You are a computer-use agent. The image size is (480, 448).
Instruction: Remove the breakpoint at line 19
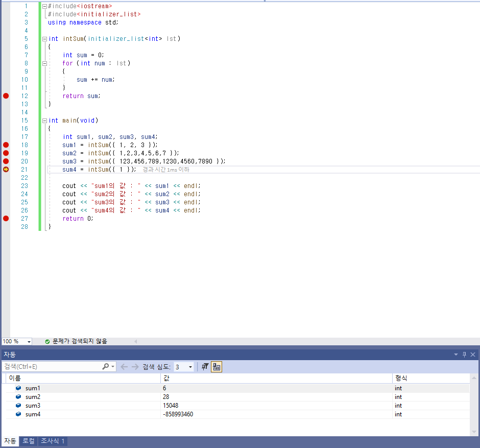6,153
